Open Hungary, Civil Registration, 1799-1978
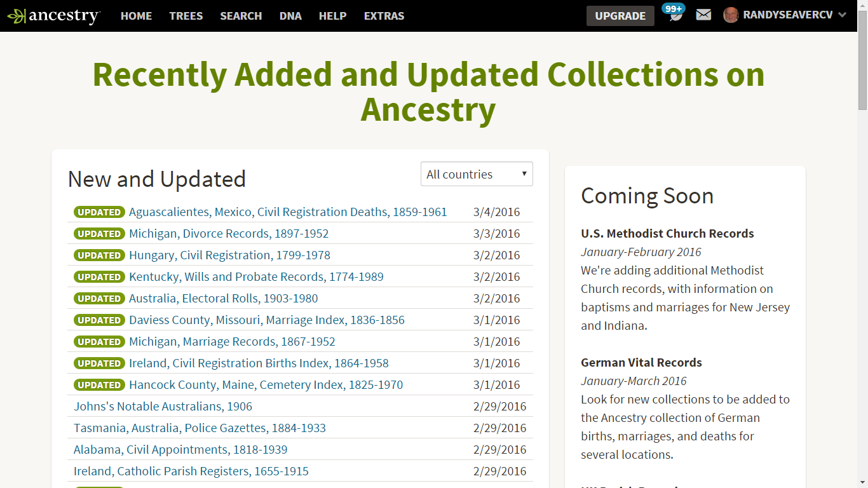Image resolution: width=868 pixels, height=488 pixels. pos(229,255)
